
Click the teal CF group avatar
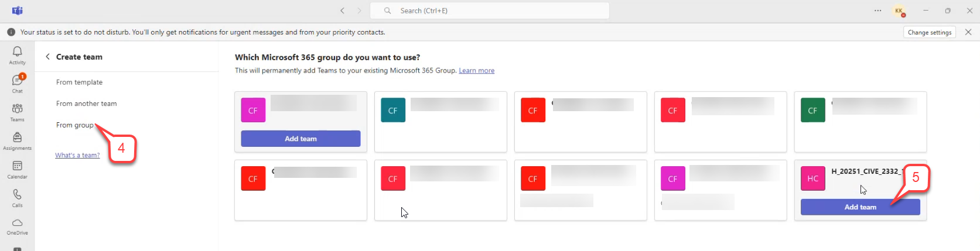pyautogui.click(x=393, y=110)
